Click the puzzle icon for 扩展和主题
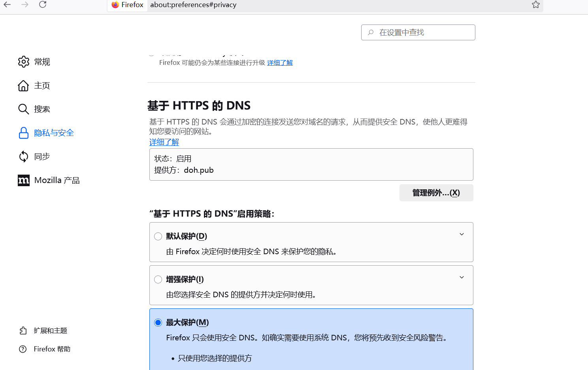Screen dimensions: 588x370 pyautogui.click(x=23, y=330)
